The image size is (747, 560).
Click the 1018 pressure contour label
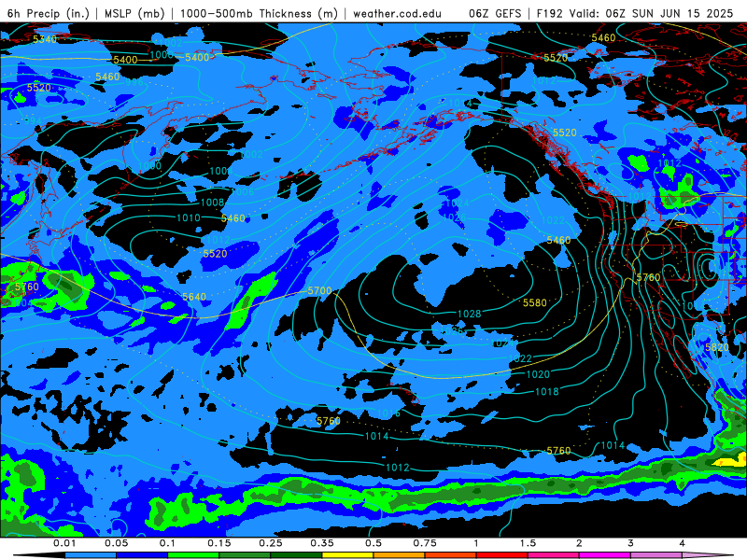[x=547, y=391]
